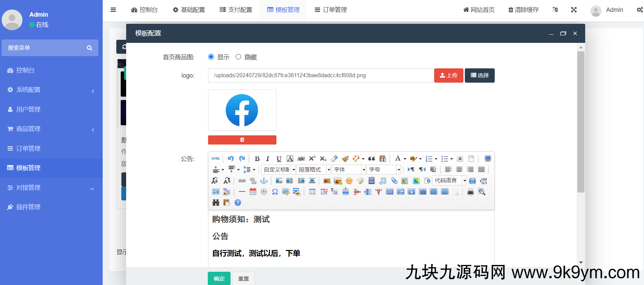Insert special character with the Omega icon

[275, 192]
